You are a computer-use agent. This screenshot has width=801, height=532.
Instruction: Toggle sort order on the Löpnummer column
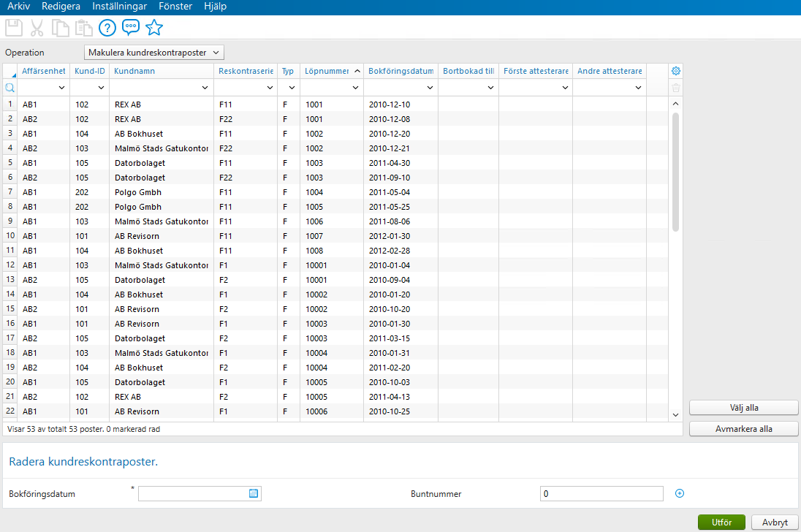click(x=332, y=71)
